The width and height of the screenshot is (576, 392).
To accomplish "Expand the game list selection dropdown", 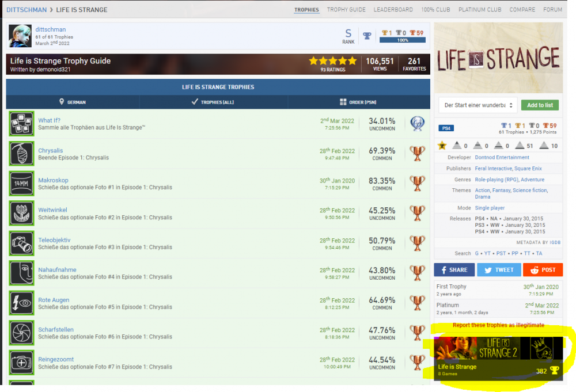I will 478,105.
